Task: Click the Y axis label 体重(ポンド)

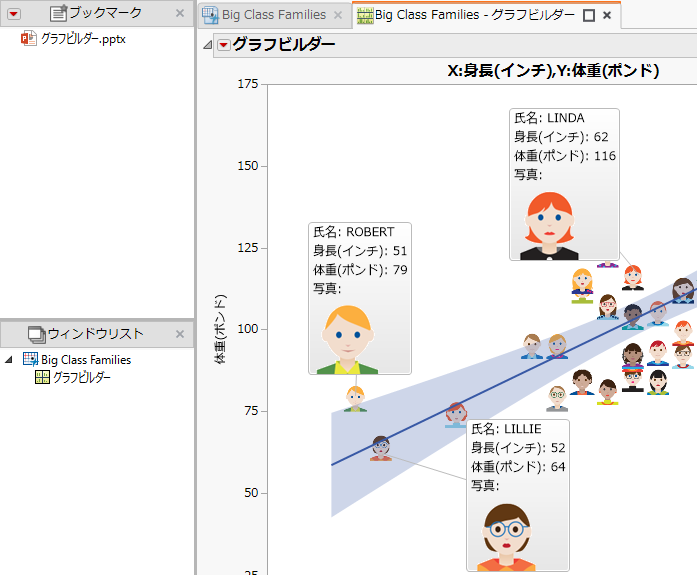Action: tap(220, 329)
